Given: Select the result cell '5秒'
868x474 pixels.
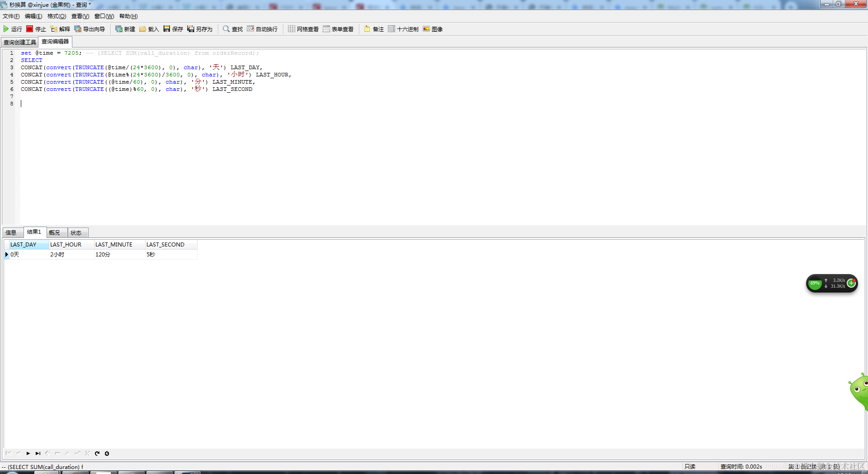Looking at the screenshot, I should [171, 255].
